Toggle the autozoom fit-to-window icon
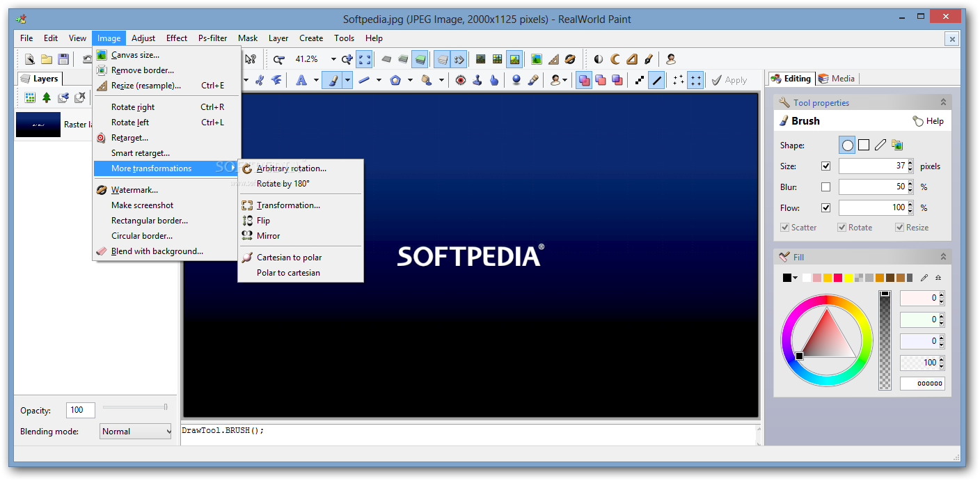This screenshot has height=481, width=980. [x=364, y=59]
